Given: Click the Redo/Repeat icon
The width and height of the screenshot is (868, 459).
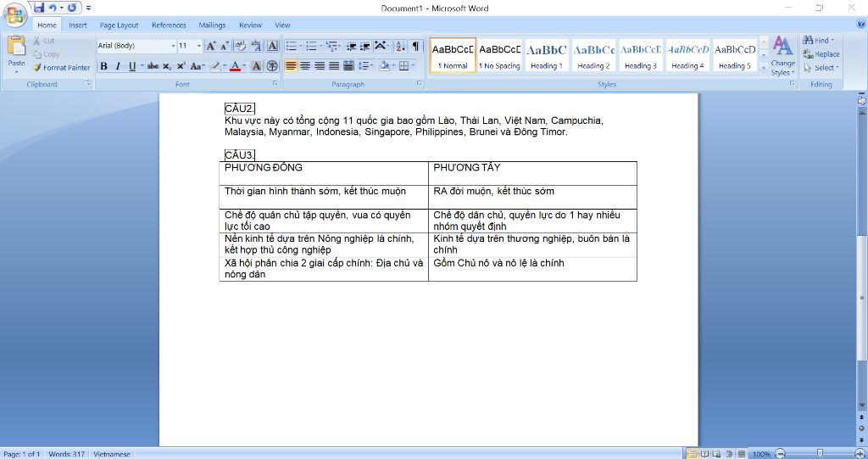Looking at the screenshot, I should [72, 8].
